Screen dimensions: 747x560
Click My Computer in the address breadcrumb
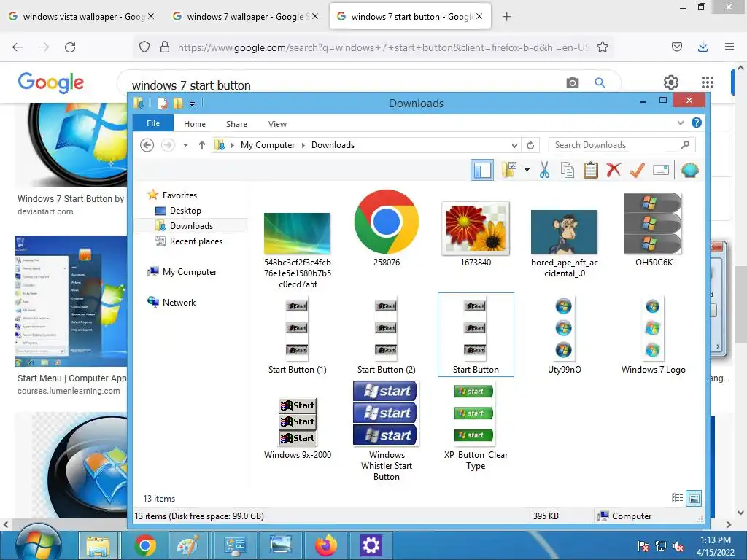pyautogui.click(x=267, y=145)
